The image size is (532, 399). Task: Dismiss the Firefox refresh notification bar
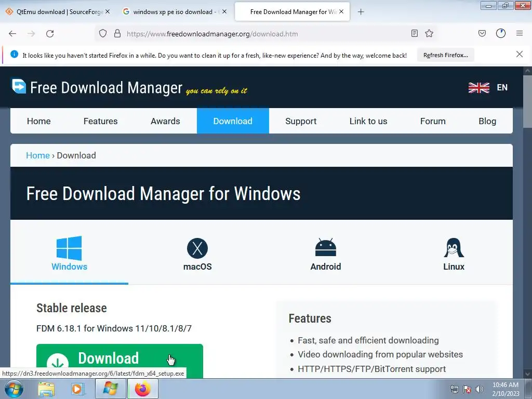pos(520,54)
